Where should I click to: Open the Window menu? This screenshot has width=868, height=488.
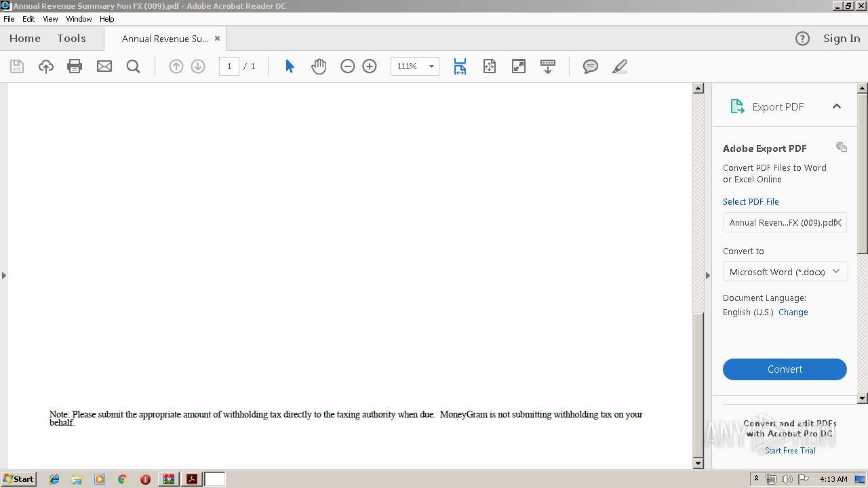pos(79,19)
